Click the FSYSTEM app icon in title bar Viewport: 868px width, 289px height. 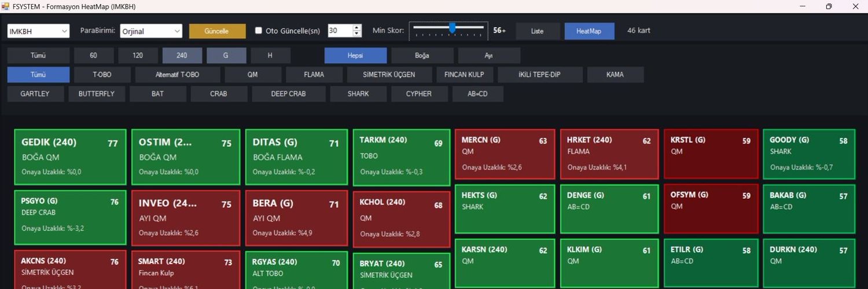coord(5,6)
